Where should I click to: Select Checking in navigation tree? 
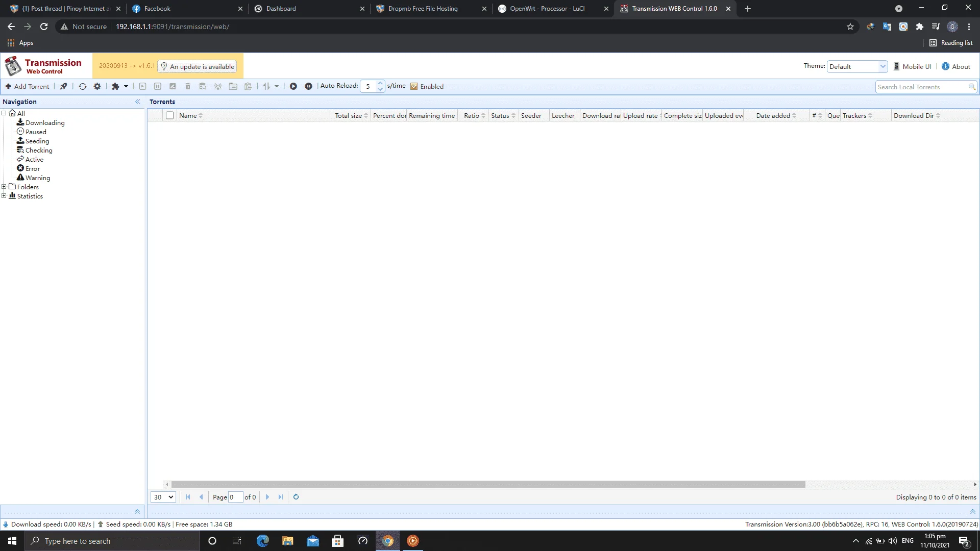coord(39,150)
